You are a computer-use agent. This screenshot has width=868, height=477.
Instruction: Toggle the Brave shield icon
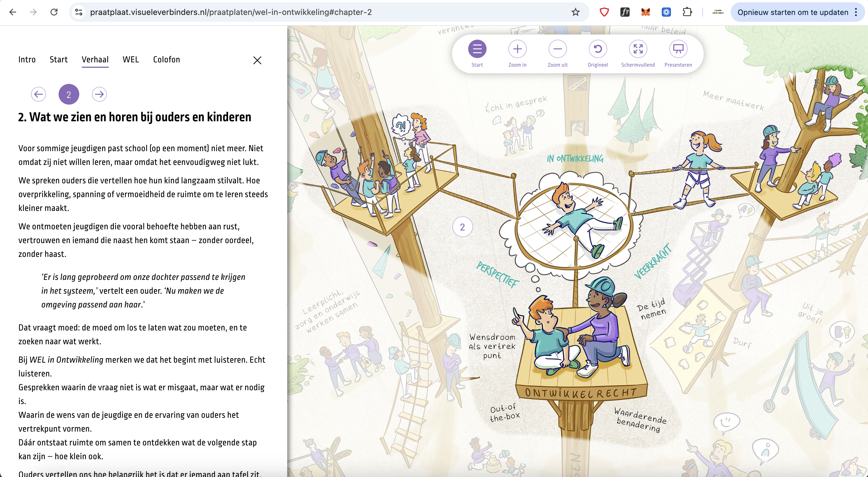604,12
